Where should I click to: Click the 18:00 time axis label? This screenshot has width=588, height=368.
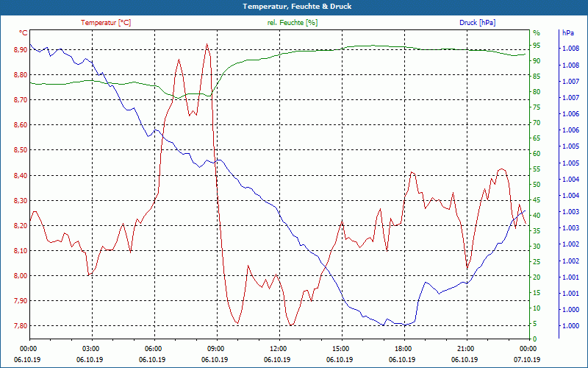(x=404, y=348)
